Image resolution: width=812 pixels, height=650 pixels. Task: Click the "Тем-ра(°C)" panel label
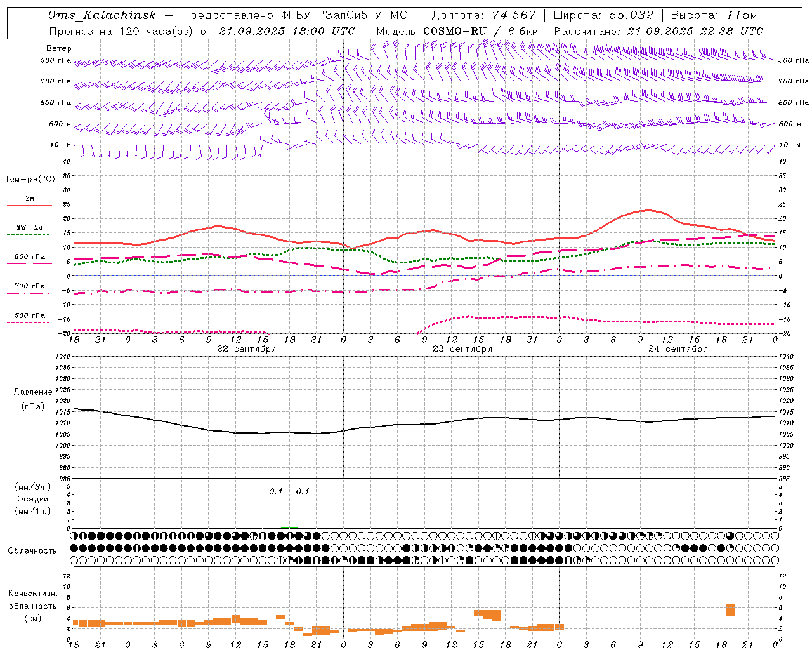point(30,180)
